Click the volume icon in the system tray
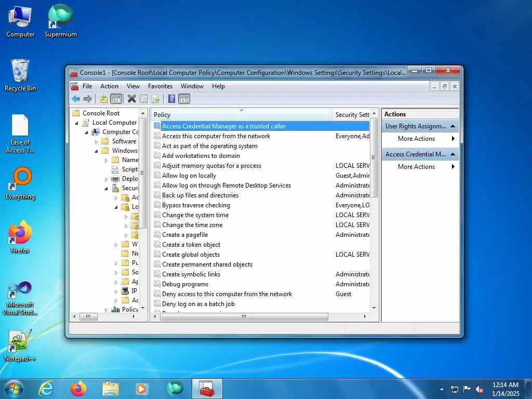 pyautogui.click(x=480, y=390)
